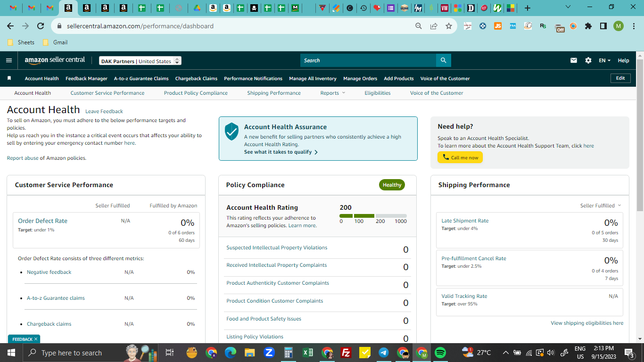Image resolution: width=644 pixels, height=362 pixels.
Task: Click the Report abuse link
Action: pyautogui.click(x=23, y=158)
